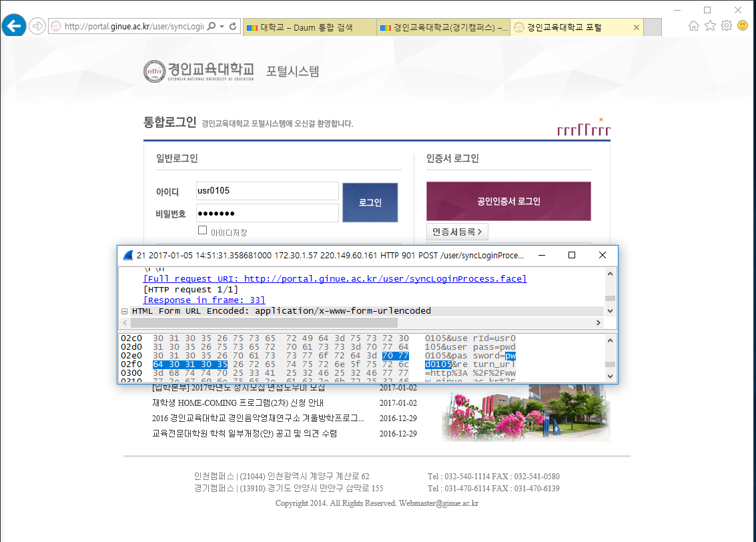Refresh the page with the reload icon
Image resolution: width=756 pixels, height=542 pixels.
point(233,27)
